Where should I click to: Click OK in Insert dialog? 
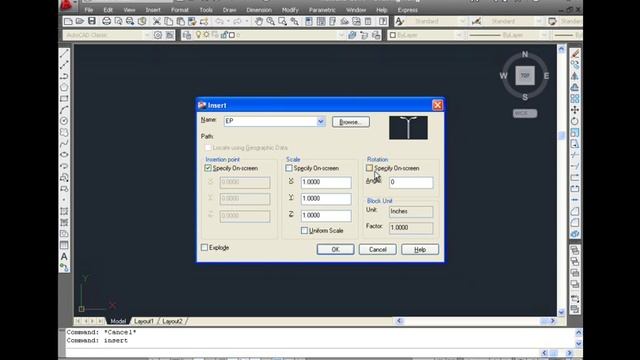point(335,249)
